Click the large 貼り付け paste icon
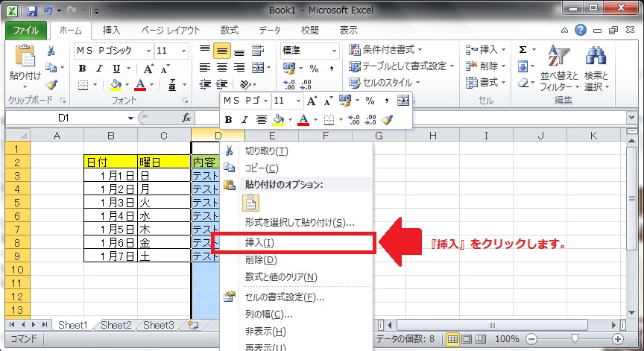The height and width of the screenshot is (351, 644). tap(25, 55)
